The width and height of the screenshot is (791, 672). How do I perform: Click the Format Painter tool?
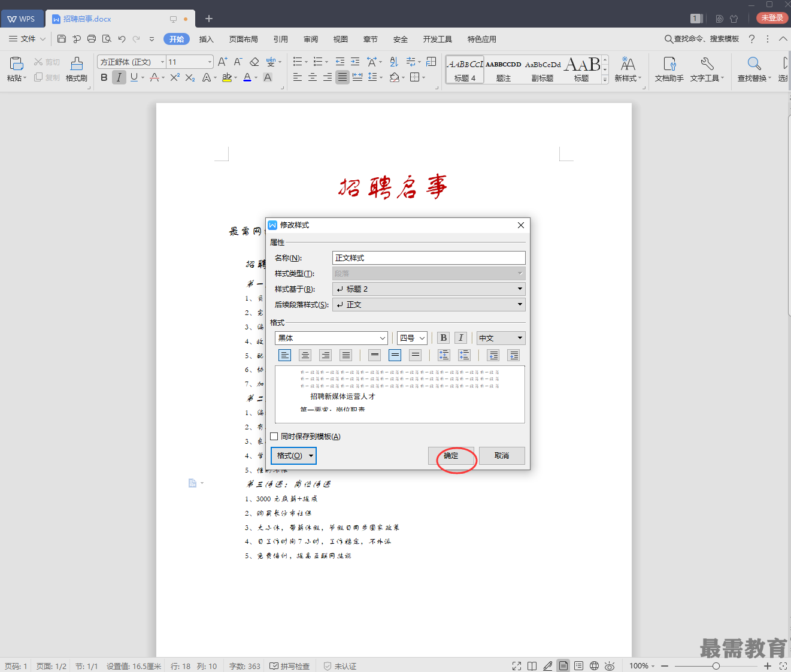tap(77, 69)
